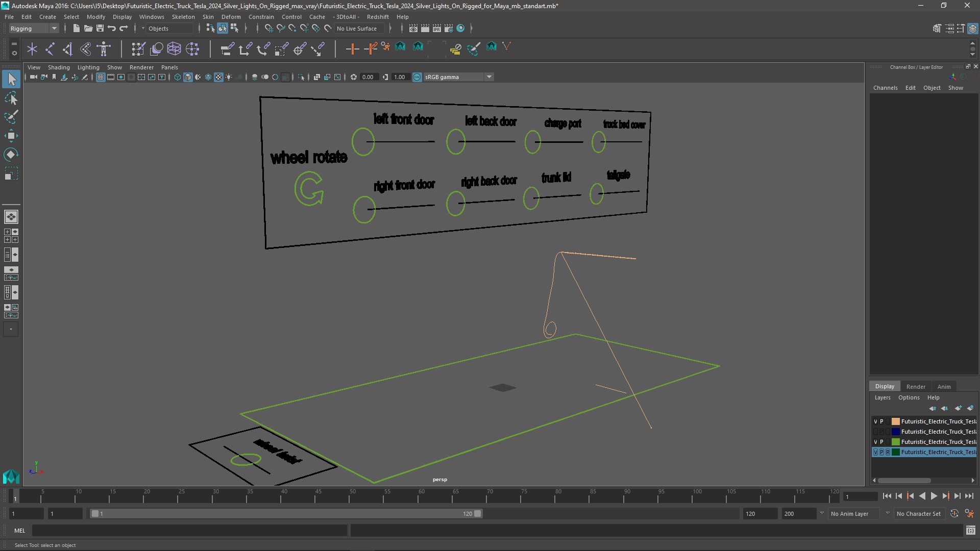This screenshot has width=980, height=551.
Task: Activate the Move tool in toolbox
Action: 11,136
